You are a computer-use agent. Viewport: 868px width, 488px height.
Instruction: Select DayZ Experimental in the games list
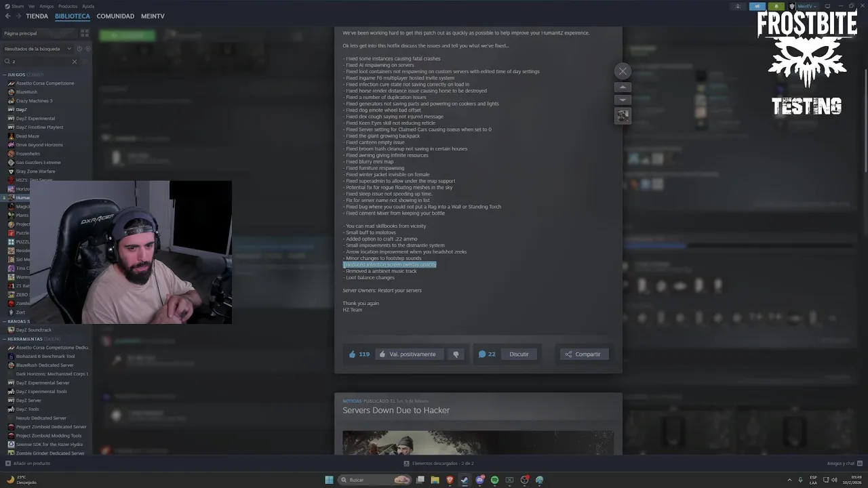(35, 119)
